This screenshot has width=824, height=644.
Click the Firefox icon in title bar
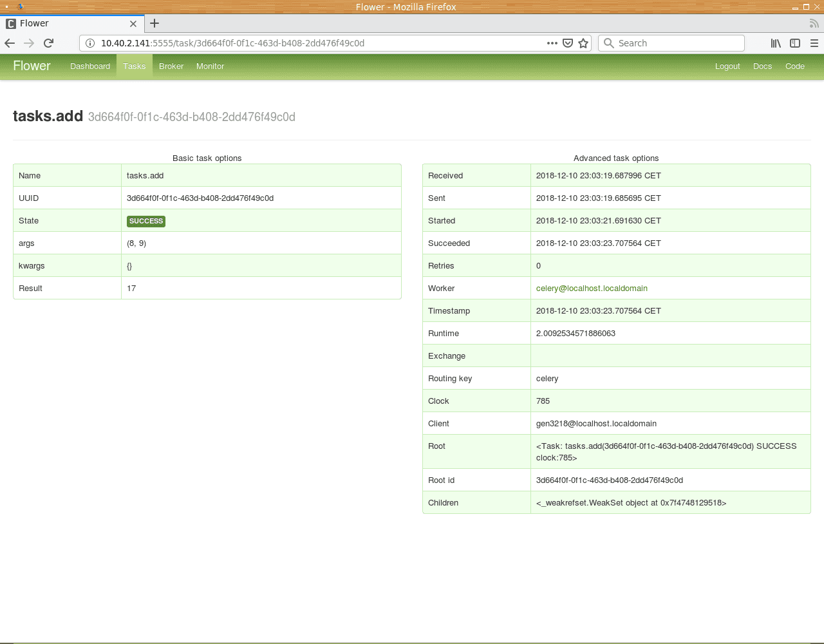pyautogui.click(x=20, y=7)
